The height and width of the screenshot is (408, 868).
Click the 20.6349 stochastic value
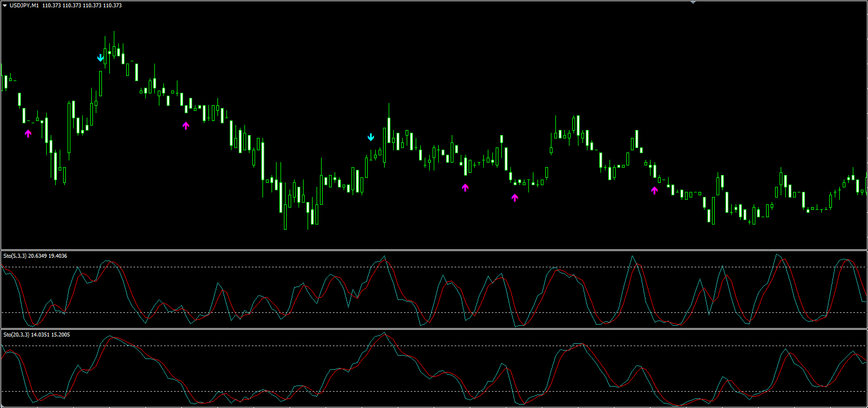tap(37, 256)
